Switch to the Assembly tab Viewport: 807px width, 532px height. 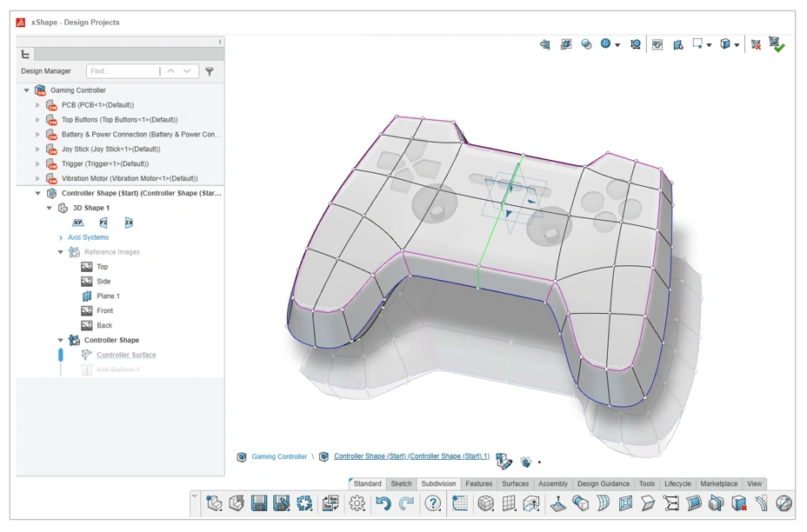coord(553,483)
